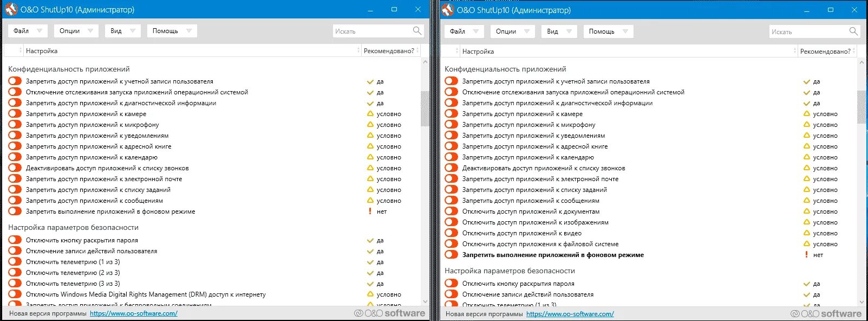The image size is (868, 321).
Task: Select 'Запретить доступ приложений к списку заданий' text in right window
Action: click(534, 190)
